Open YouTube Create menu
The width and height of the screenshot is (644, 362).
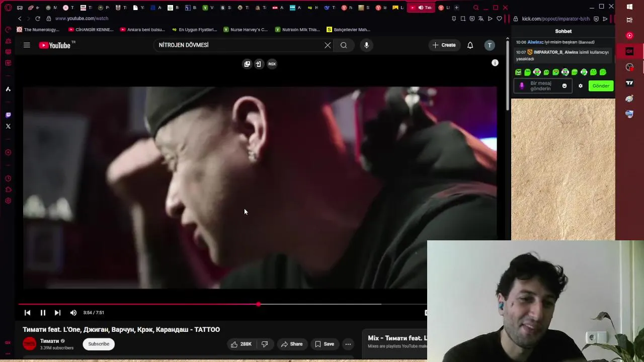click(x=444, y=45)
